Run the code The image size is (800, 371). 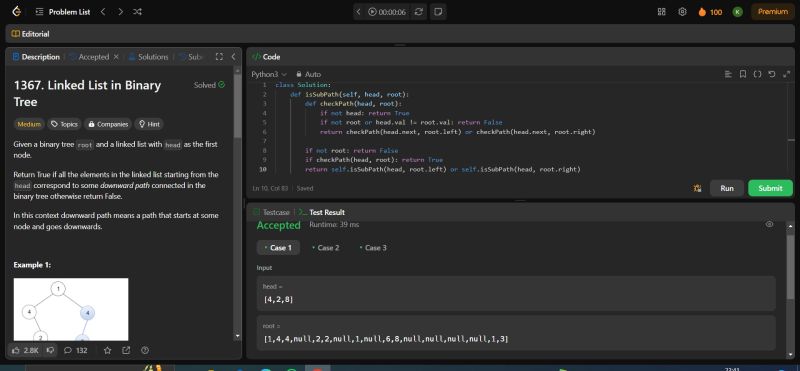point(727,188)
